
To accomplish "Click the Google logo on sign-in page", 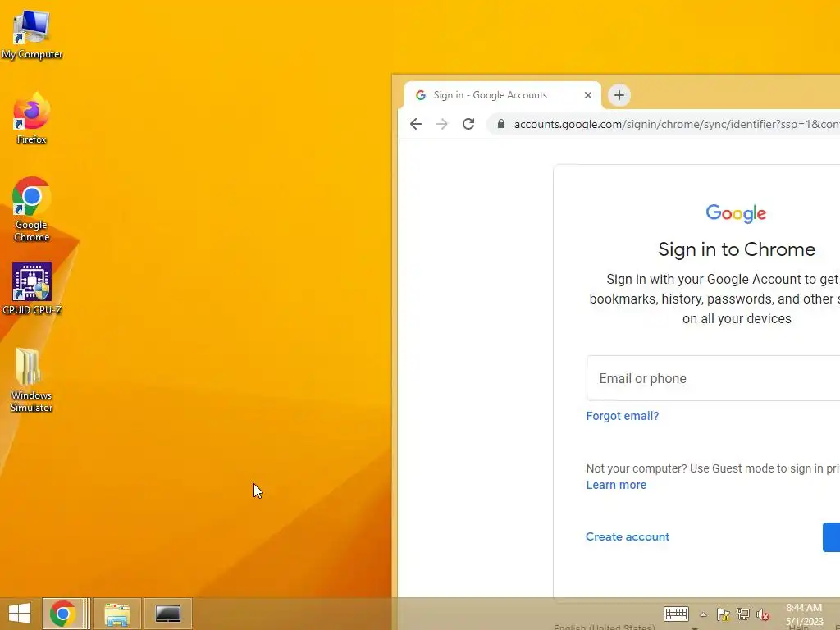I will pos(736,213).
